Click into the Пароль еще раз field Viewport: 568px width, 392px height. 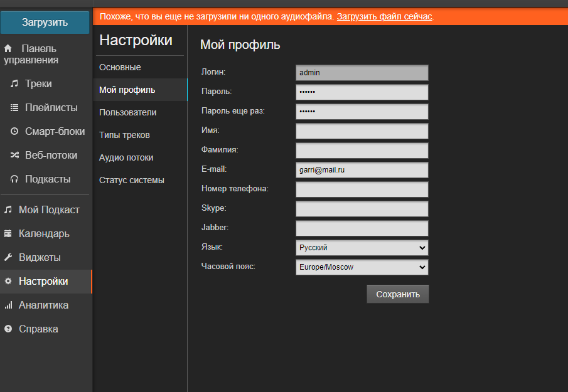(x=362, y=112)
